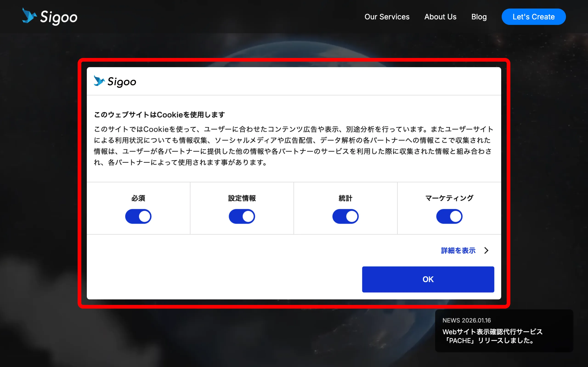The height and width of the screenshot is (367, 588).
Task: Click the マーケティング category label
Action: tap(449, 198)
